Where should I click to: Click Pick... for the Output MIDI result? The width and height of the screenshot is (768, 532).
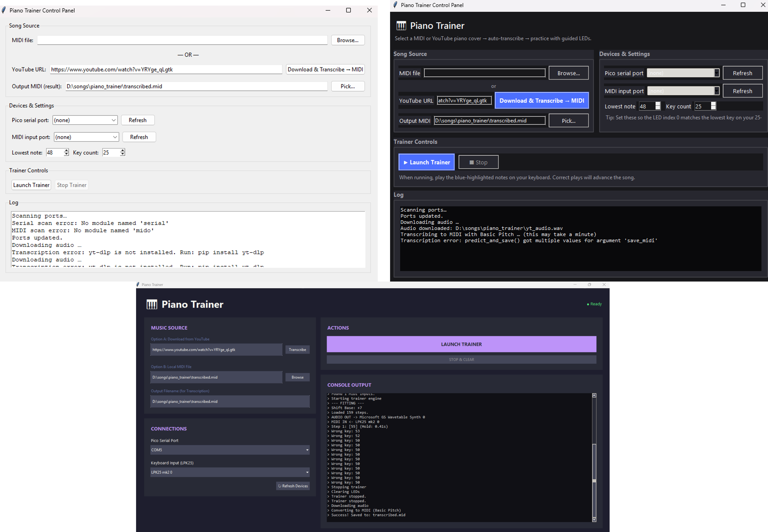click(348, 86)
